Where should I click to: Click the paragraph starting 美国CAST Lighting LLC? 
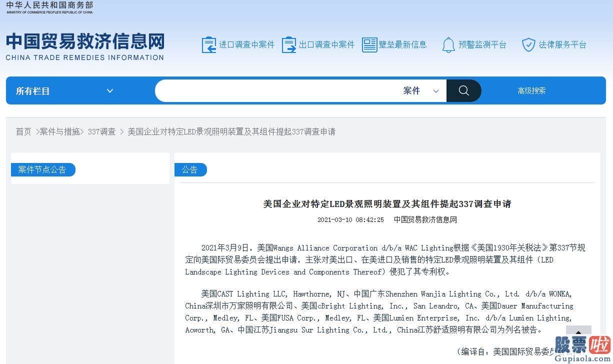click(379, 312)
